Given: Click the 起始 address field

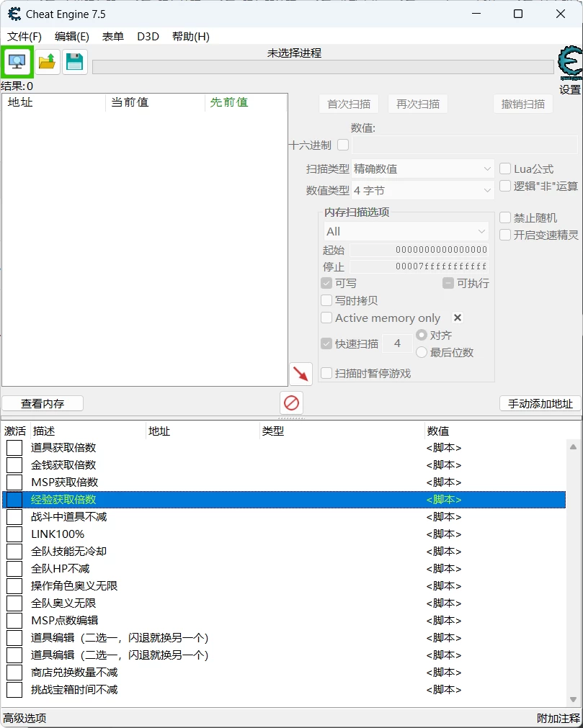Looking at the screenshot, I should [x=419, y=250].
